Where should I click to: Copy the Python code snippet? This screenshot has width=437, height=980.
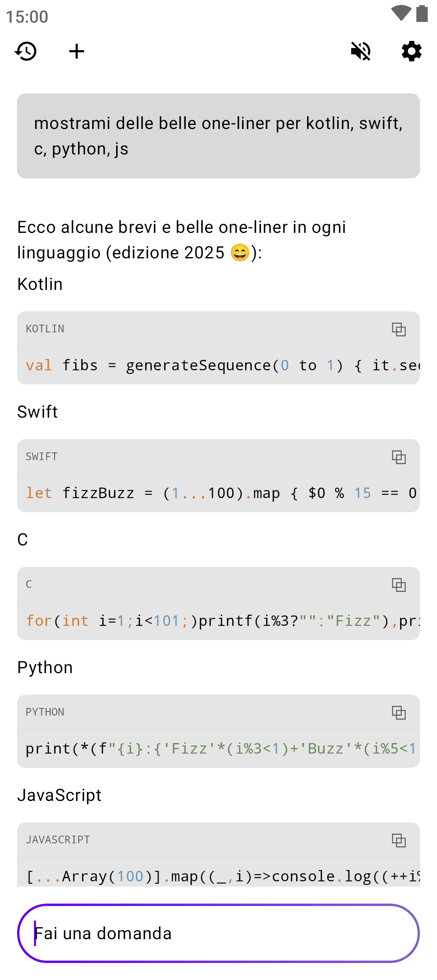pos(399,712)
